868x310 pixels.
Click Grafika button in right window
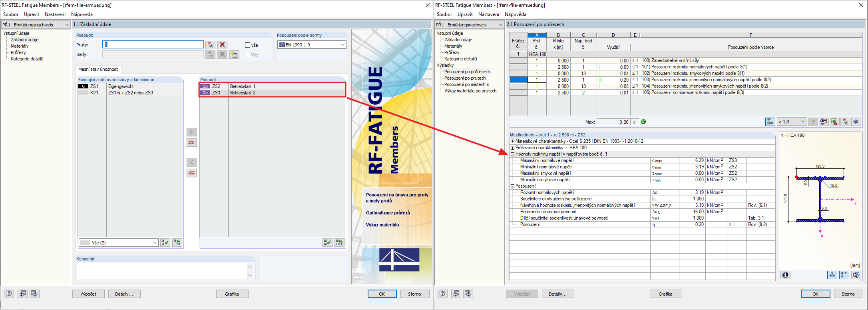click(x=665, y=294)
